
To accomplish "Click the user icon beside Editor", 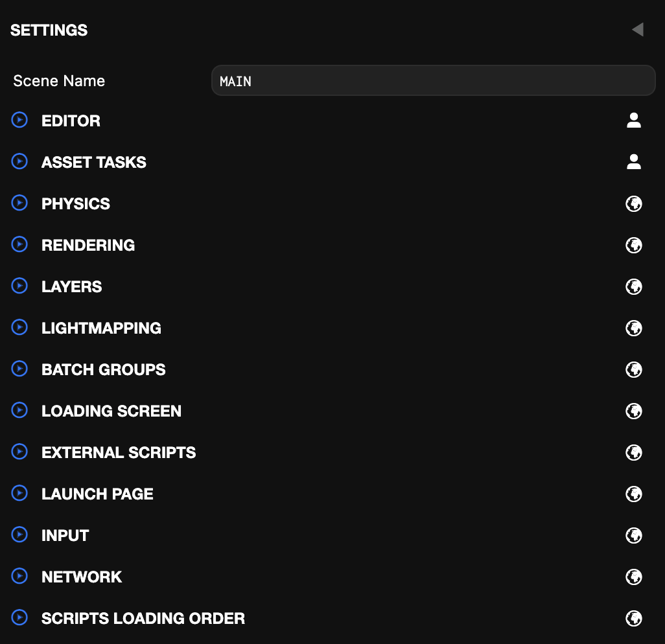I will tap(634, 121).
